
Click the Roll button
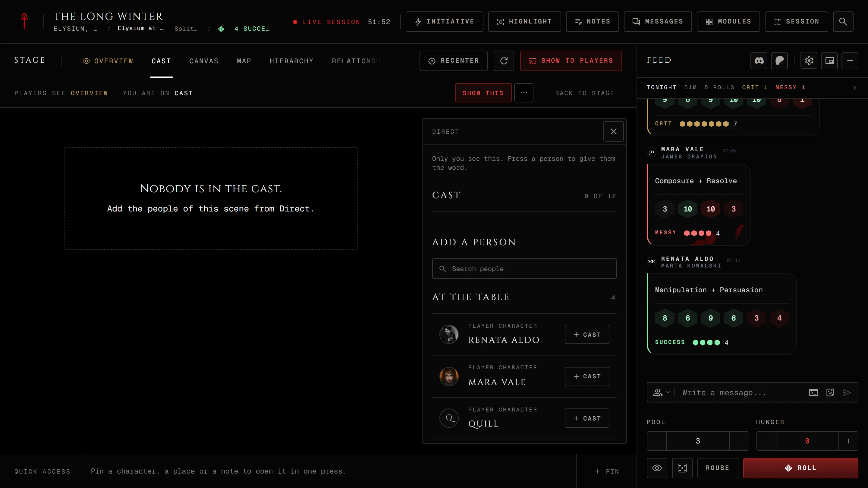tap(800, 468)
